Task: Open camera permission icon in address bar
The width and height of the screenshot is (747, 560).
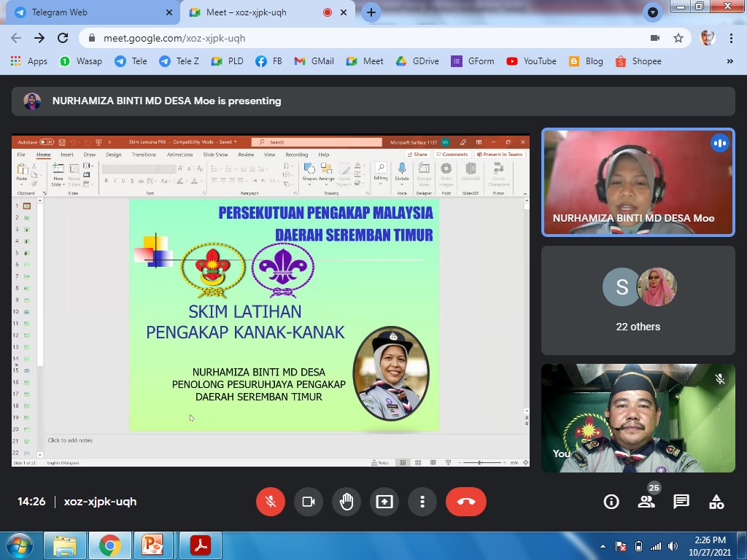Action: [655, 38]
